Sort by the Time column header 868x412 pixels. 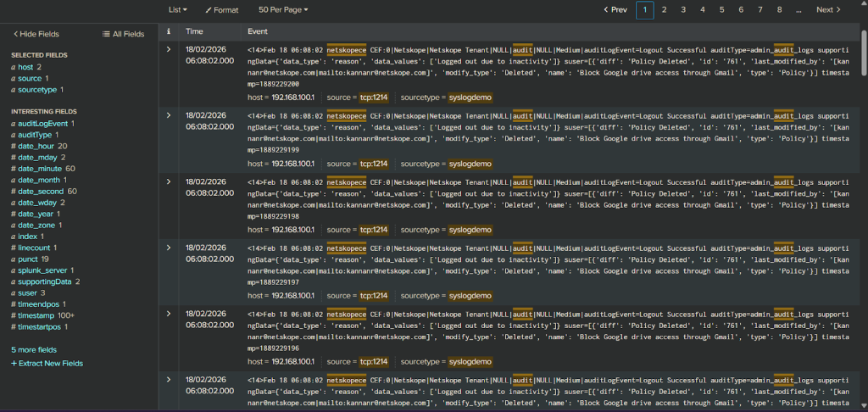coord(194,31)
